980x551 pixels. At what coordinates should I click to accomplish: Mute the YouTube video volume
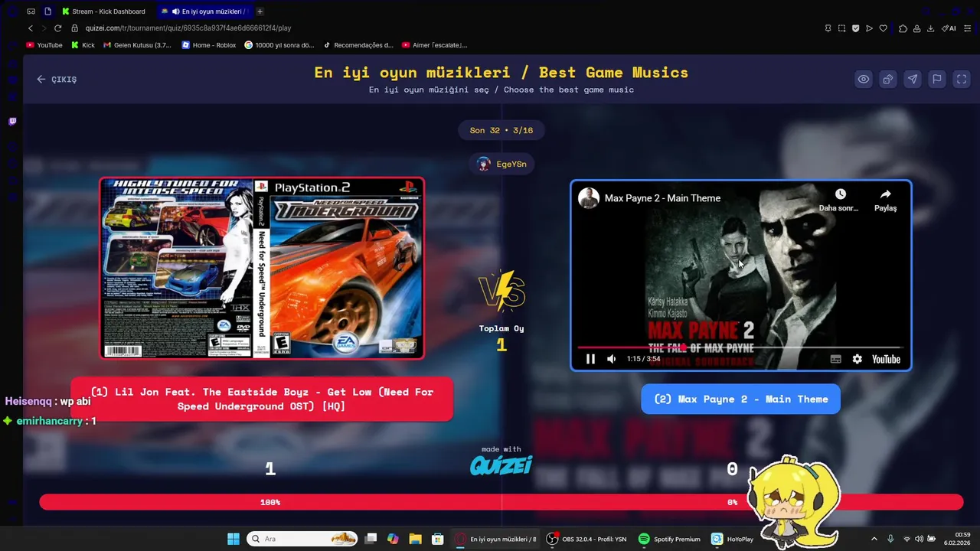click(611, 359)
